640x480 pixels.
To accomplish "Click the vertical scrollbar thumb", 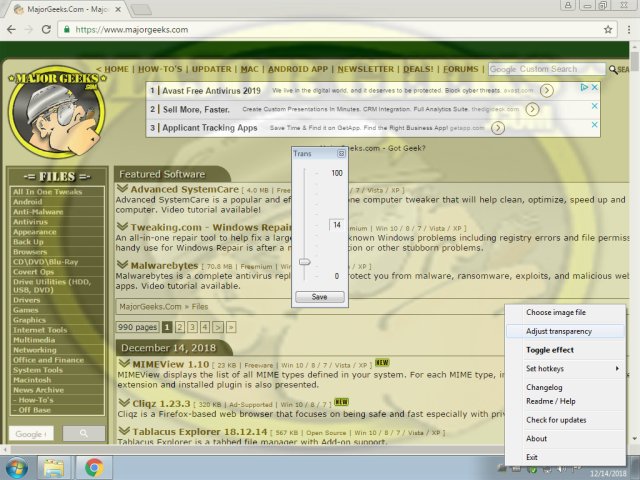I will point(635,60).
